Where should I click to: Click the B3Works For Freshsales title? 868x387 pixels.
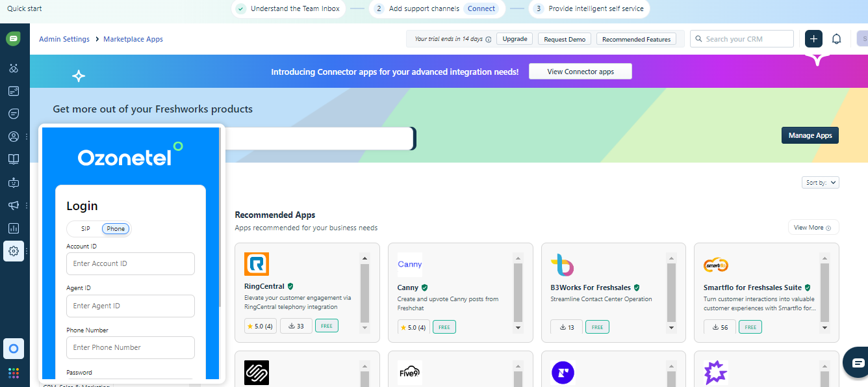591,287
